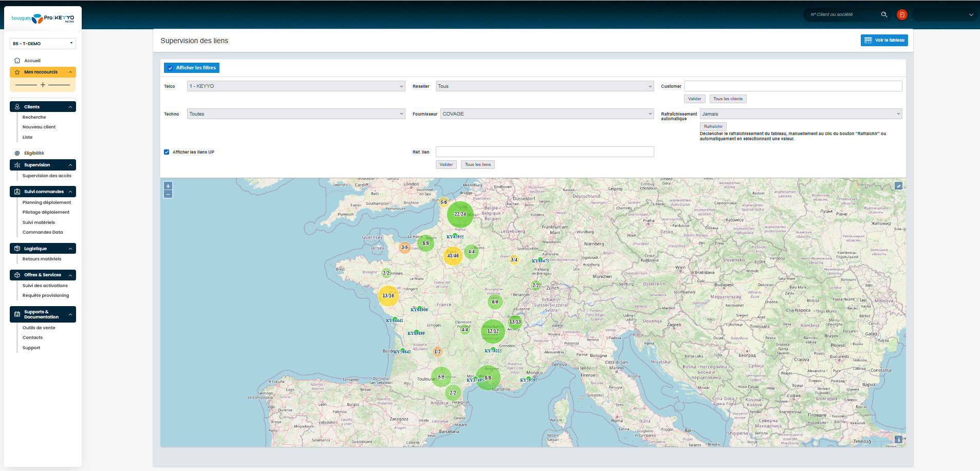Open the Fournisseur COVAGE dropdown
The width and height of the screenshot is (980, 471).
547,114
